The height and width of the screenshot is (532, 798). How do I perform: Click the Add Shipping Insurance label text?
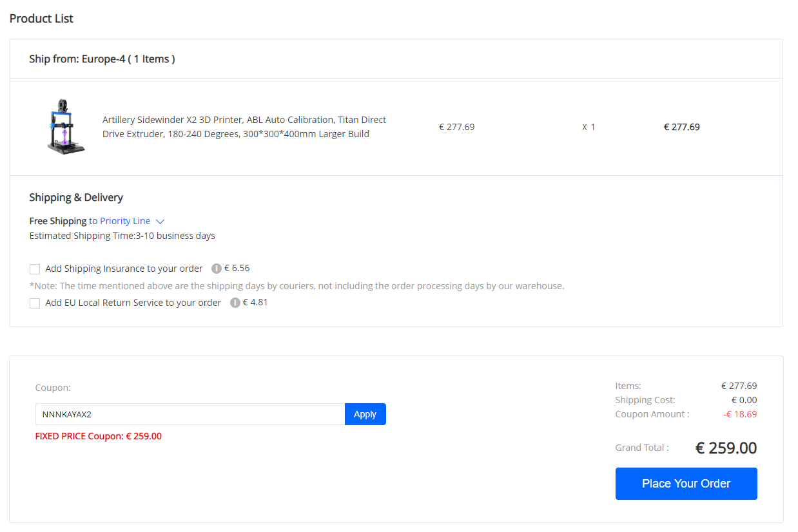pos(124,269)
